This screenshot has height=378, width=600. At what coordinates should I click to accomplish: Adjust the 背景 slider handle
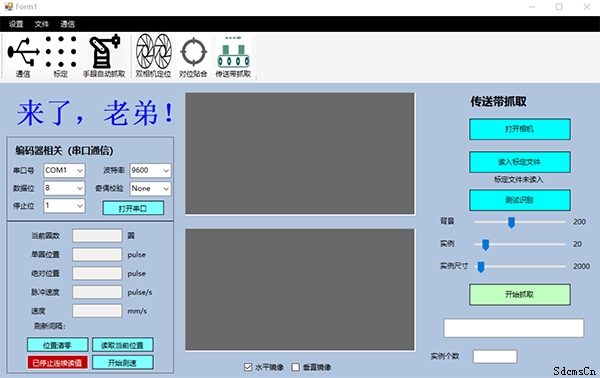coord(511,222)
